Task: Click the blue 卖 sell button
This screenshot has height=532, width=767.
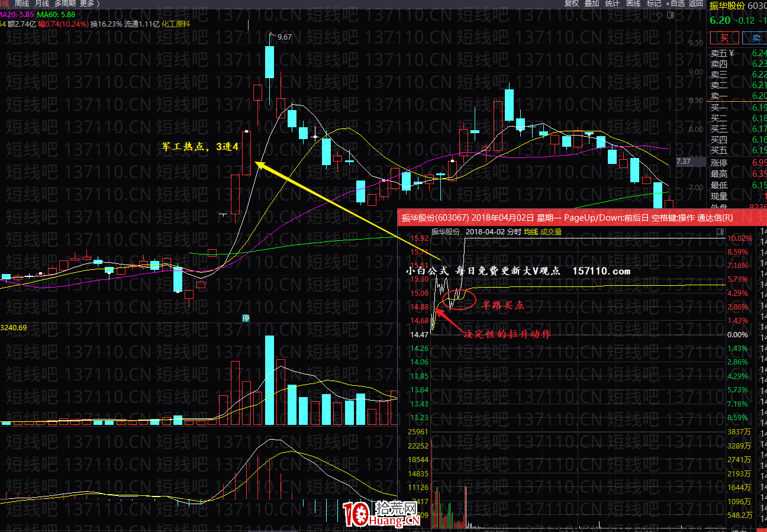Action: click(756, 38)
